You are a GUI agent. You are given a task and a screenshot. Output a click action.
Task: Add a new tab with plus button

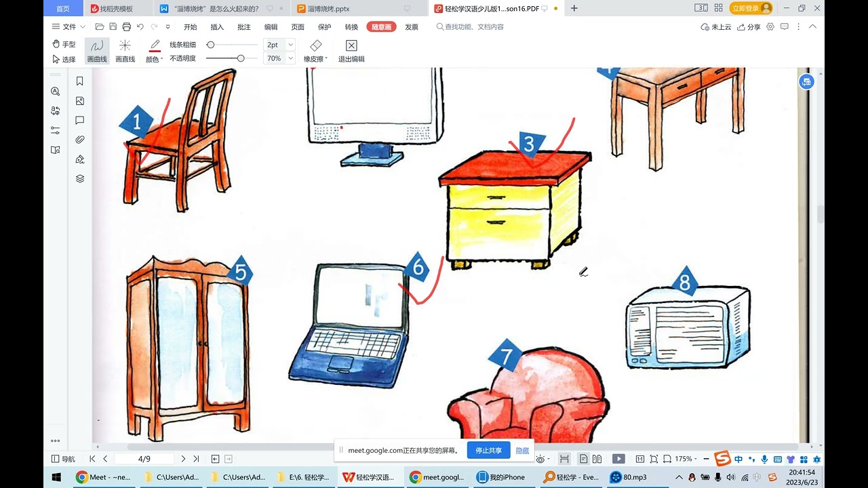pos(574,8)
